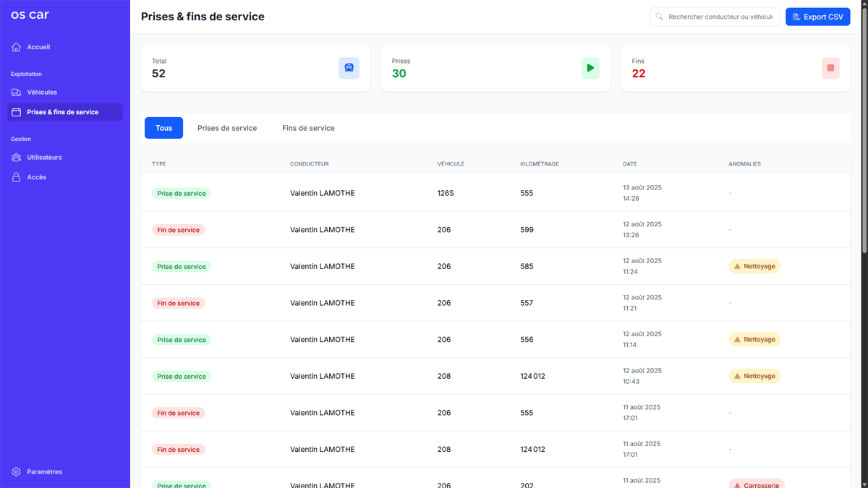Click the calendar icon for Prises & fins de service

[17, 112]
